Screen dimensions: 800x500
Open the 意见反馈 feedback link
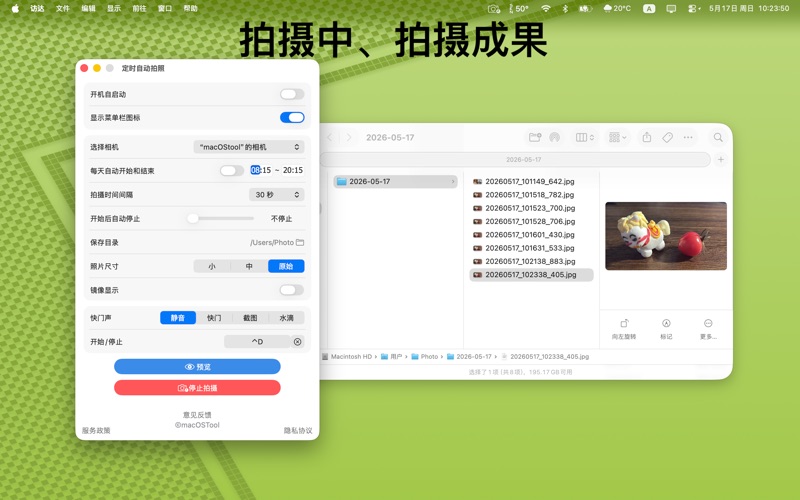[197, 415]
